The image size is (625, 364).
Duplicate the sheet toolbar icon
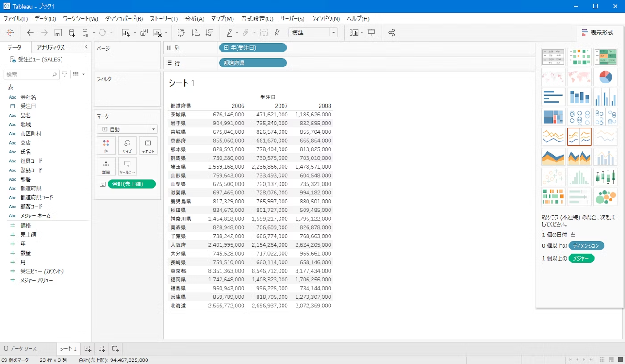click(144, 33)
